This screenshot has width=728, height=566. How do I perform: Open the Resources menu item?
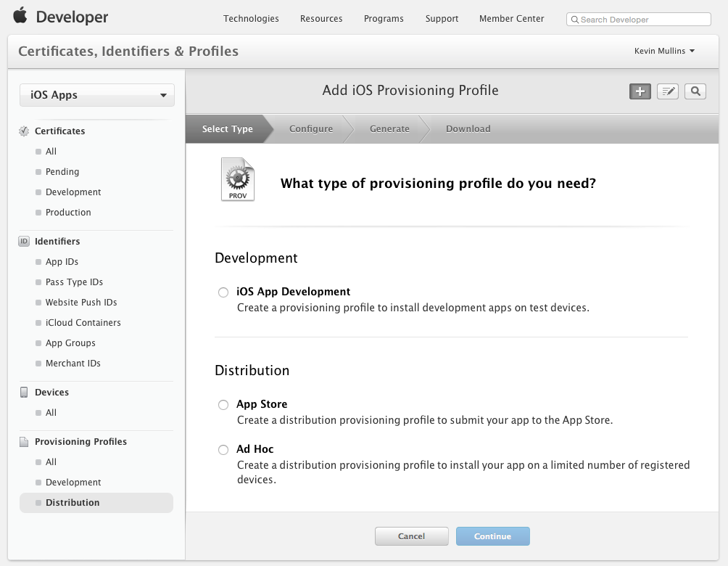321,19
